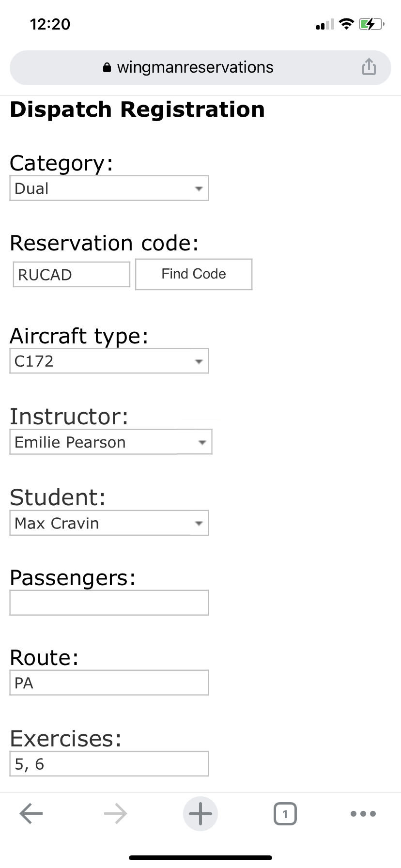
Task: Expand the Aircraft type dropdown C172
Action: [x=109, y=361]
